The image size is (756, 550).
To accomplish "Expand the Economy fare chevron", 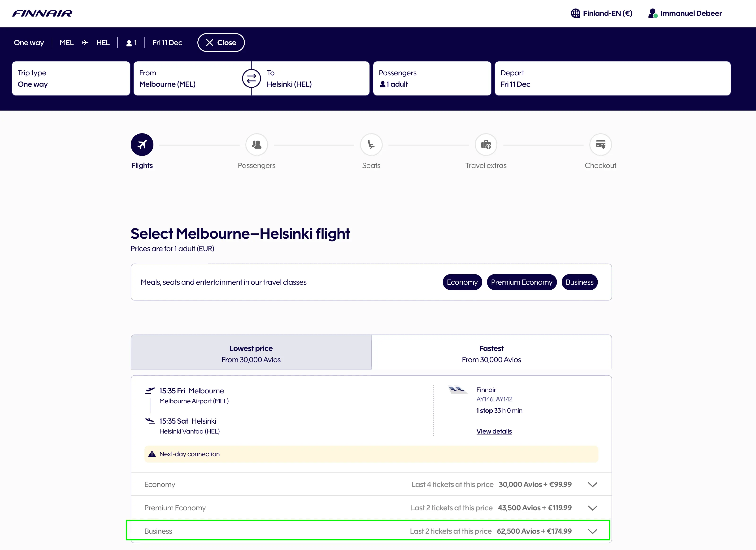I will [592, 484].
